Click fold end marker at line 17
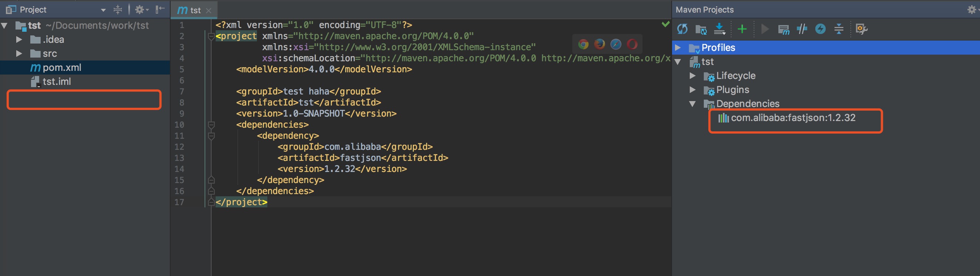The height and width of the screenshot is (276, 980). (211, 202)
